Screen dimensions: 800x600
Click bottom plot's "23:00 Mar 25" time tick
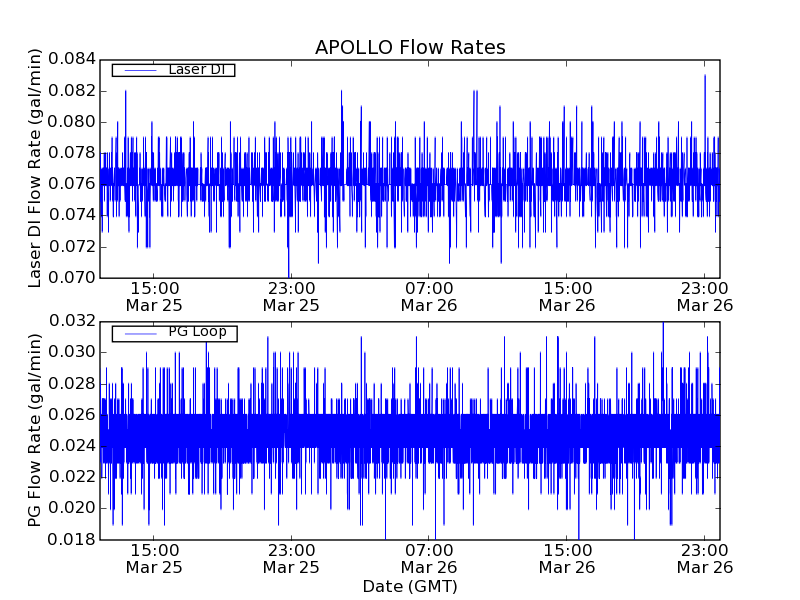tap(291, 558)
